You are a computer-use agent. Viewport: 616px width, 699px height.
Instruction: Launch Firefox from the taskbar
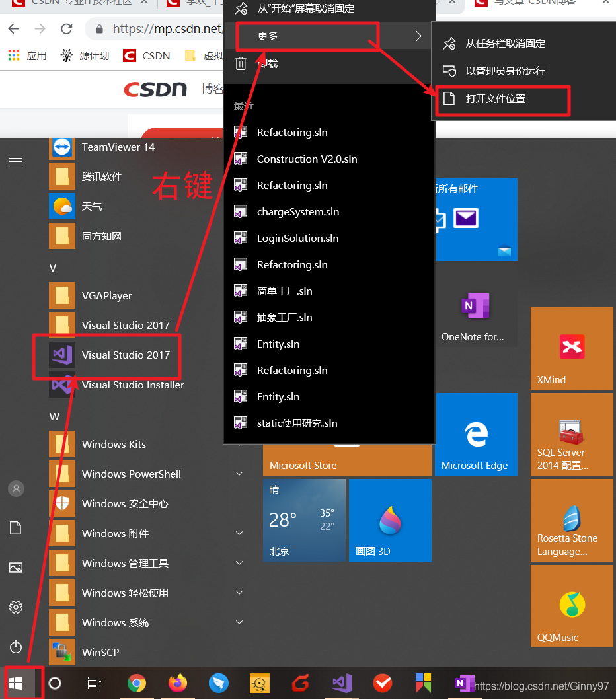178,682
